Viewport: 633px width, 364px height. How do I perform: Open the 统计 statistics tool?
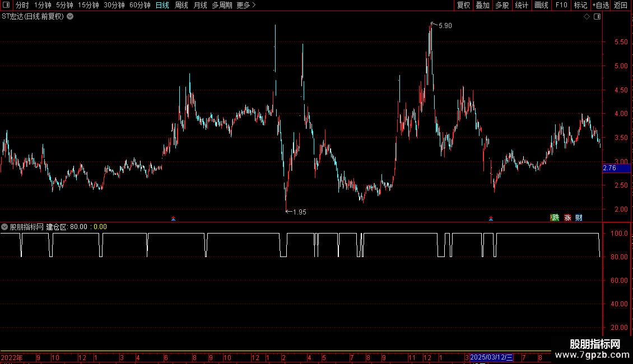[x=522, y=5]
